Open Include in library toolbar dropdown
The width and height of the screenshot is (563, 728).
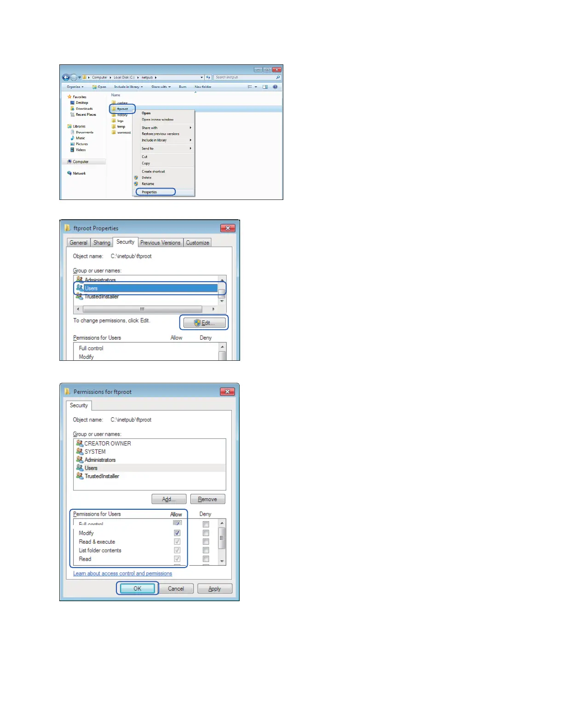coord(129,87)
